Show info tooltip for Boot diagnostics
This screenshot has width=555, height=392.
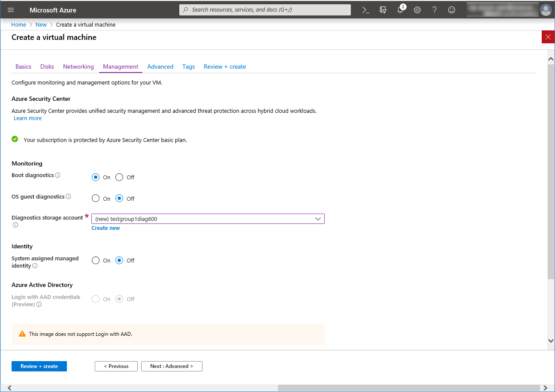click(58, 175)
